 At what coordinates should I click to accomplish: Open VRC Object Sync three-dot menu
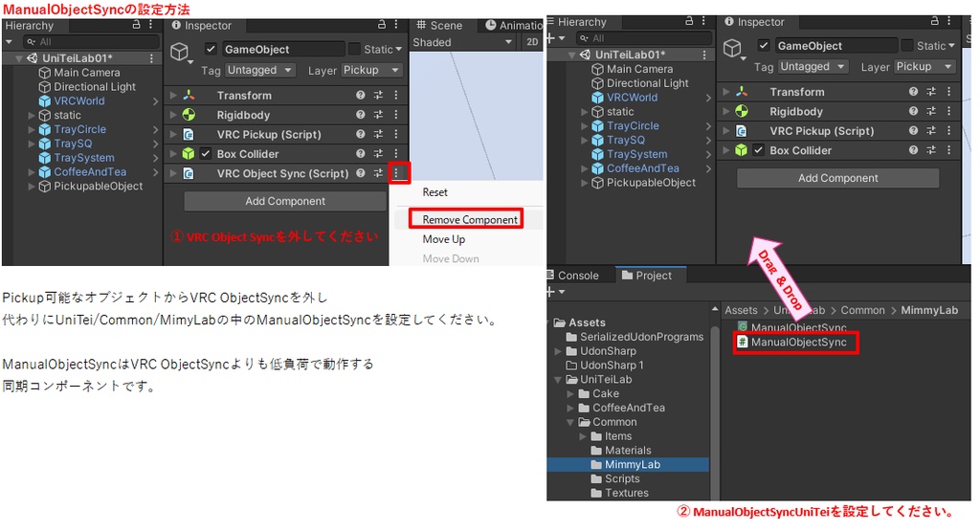396,173
